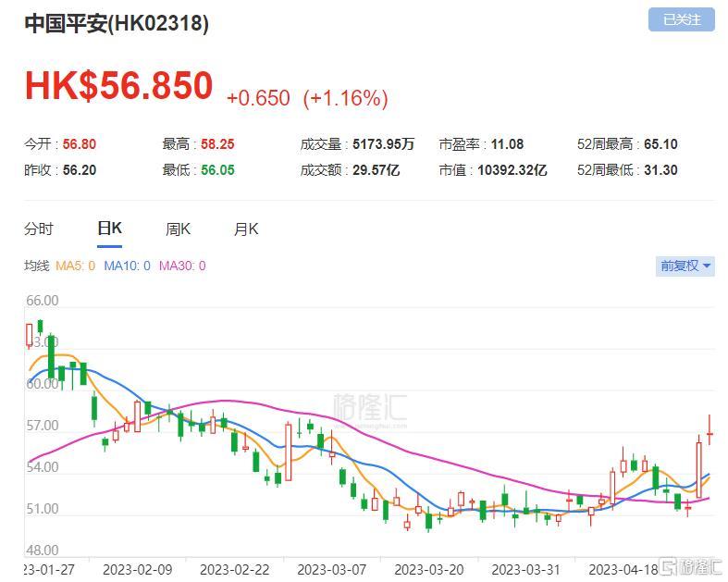728x582 pixels.
Task: Open the 前复权 dropdown
Action: [685, 266]
